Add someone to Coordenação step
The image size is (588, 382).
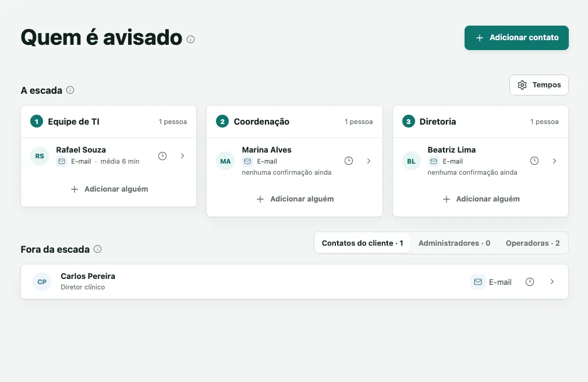(295, 199)
